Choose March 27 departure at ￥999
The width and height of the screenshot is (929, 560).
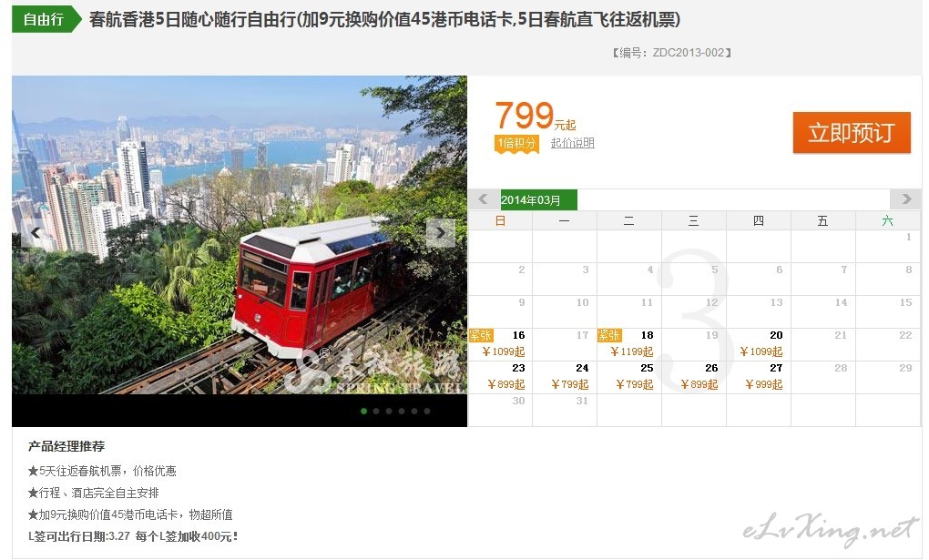(x=759, y=378)
